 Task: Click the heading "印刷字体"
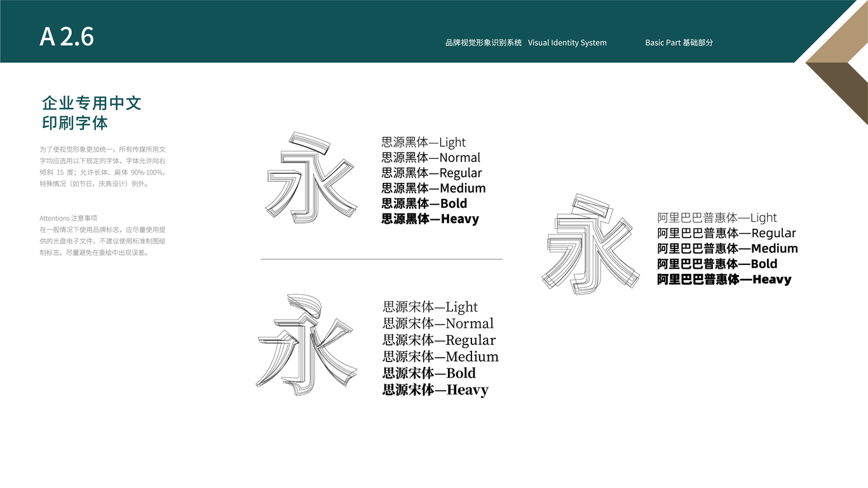[x=75, y=123]
